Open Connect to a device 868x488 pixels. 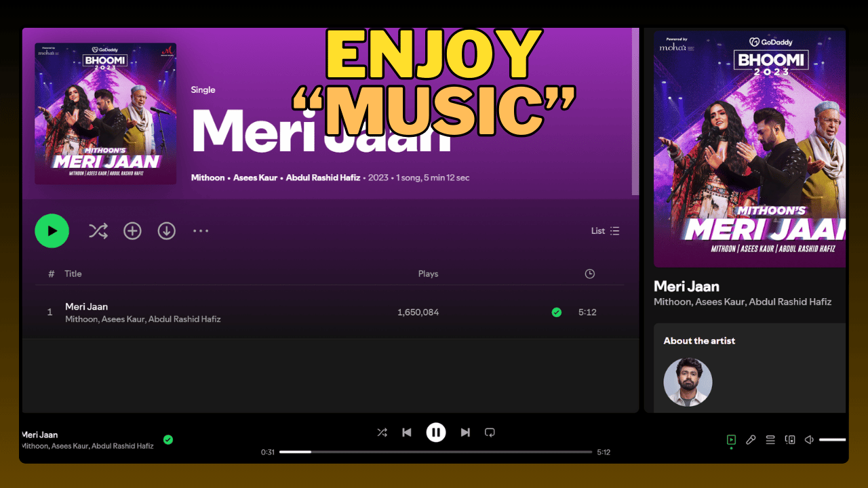click(790, 440)
